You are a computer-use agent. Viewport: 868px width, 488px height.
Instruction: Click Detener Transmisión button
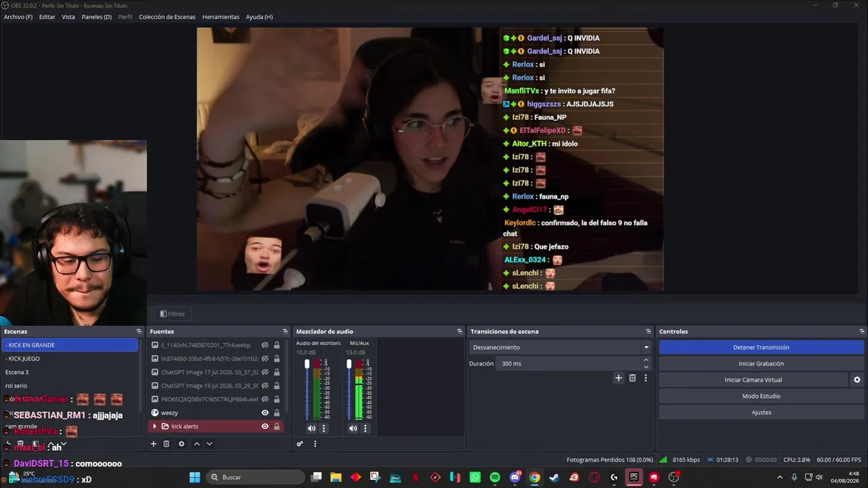(761, 347)
